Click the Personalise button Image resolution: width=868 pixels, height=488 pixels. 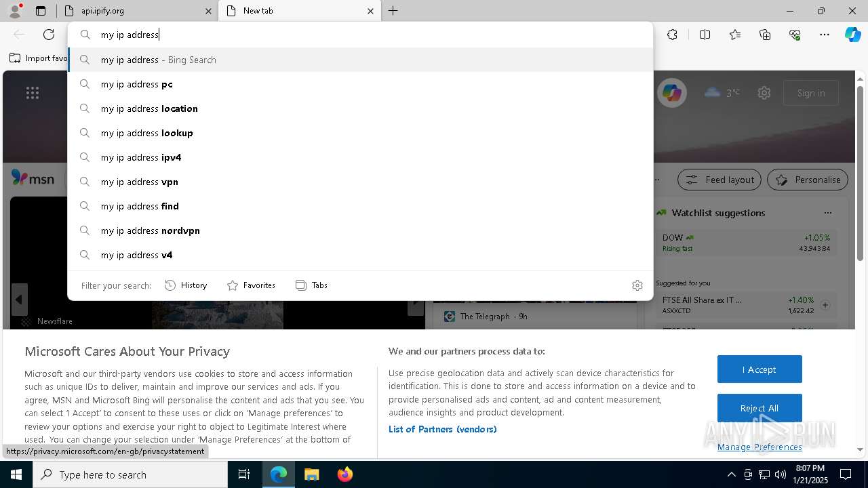808,180
